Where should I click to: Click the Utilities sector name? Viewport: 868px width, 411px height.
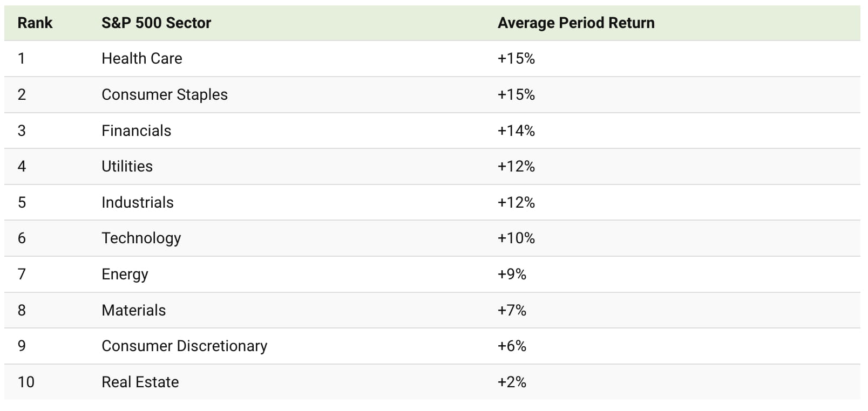127,166
